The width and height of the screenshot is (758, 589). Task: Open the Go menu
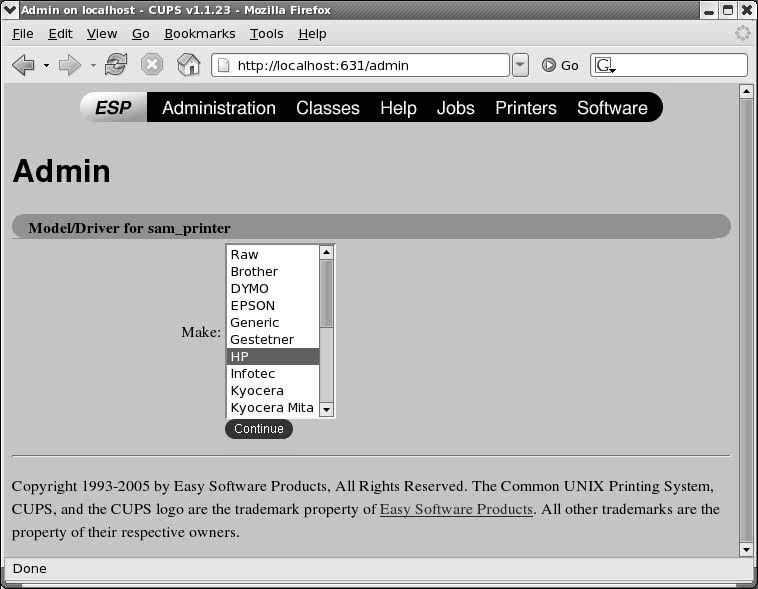coord(140,34)
